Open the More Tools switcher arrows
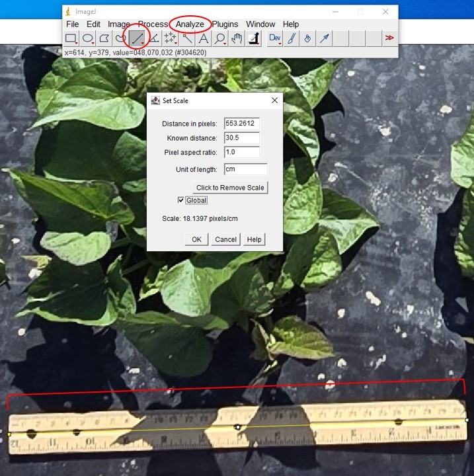This screenshot has width=474, height=476. [389, 38]
